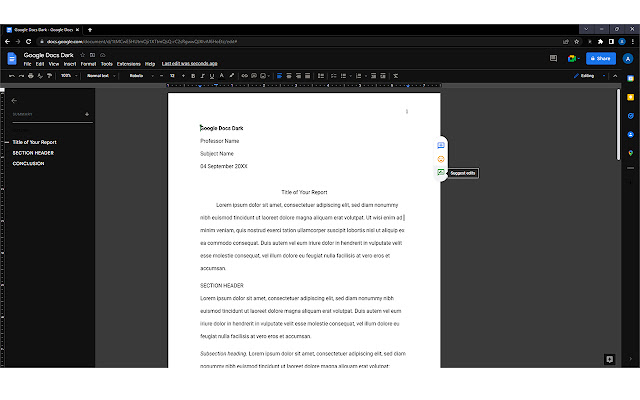Go to 'Title of Your Report' in outline

(35, 142)
